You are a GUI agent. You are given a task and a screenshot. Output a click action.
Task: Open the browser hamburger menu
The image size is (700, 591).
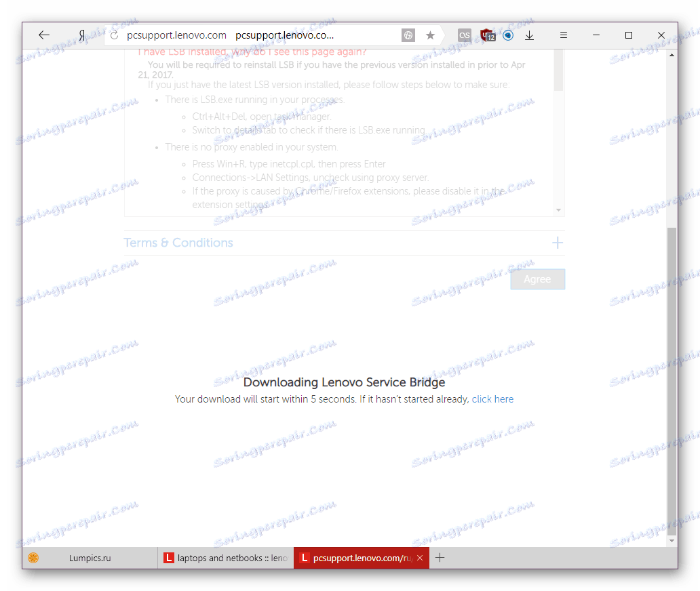[563, 35]
